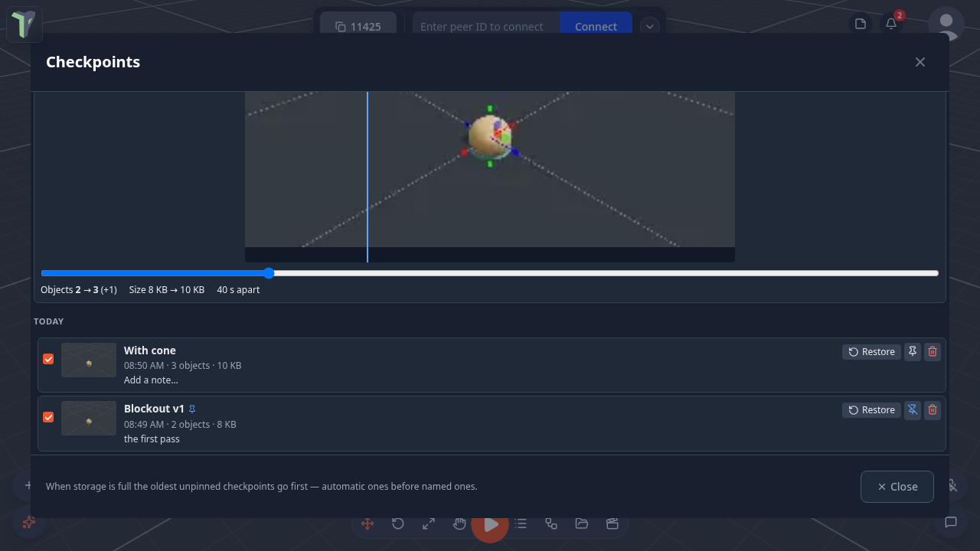Screen dimensions: 980x551
Task: Open the folder icon in bottom toolbar
Action: pos(582,523)
